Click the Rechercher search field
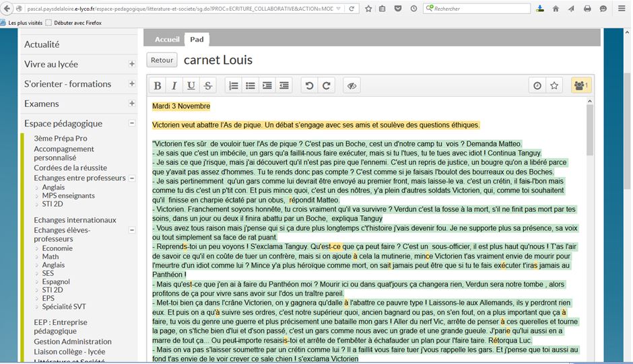Viewport: 633px width, 364px height. coord(478,9)
